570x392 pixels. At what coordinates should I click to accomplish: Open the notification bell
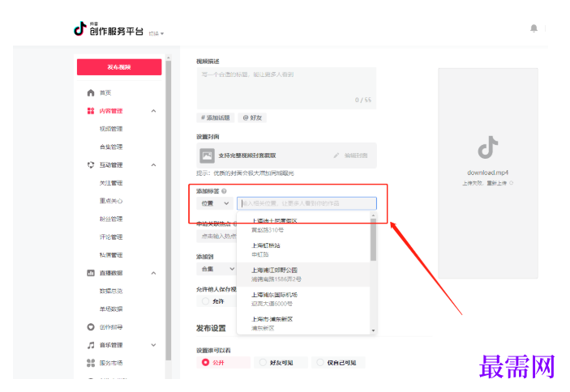click(x=534, y=28)
